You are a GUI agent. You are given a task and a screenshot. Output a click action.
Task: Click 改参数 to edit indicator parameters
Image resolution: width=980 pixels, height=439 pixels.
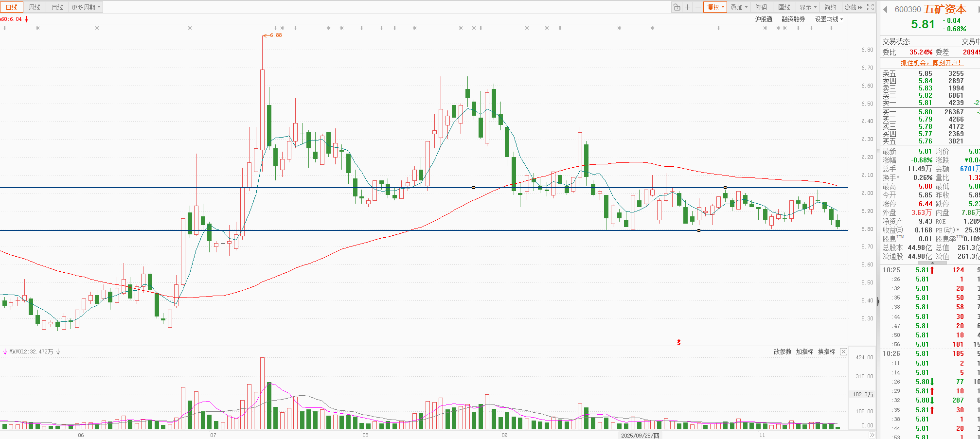tap(783, 351)
